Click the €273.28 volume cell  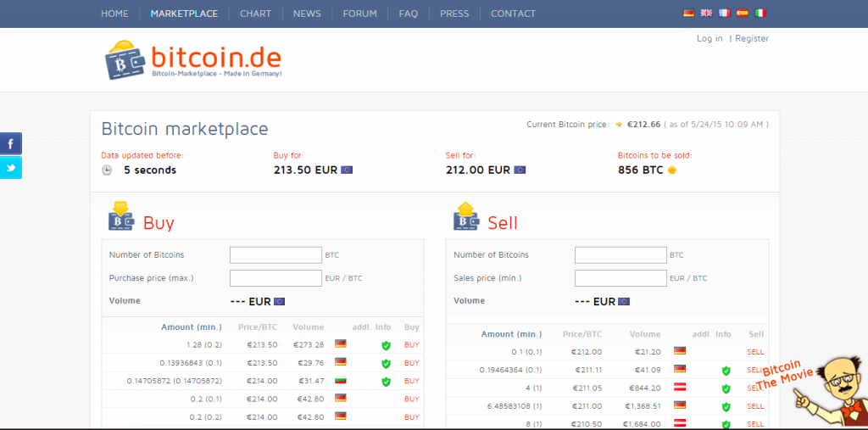click(309, 344)
